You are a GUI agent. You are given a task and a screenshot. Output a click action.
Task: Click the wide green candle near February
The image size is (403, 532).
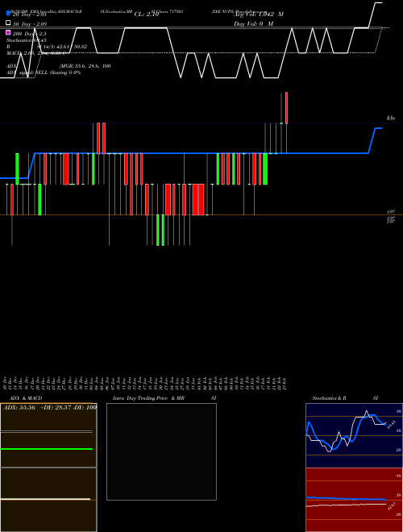(265, 169)
